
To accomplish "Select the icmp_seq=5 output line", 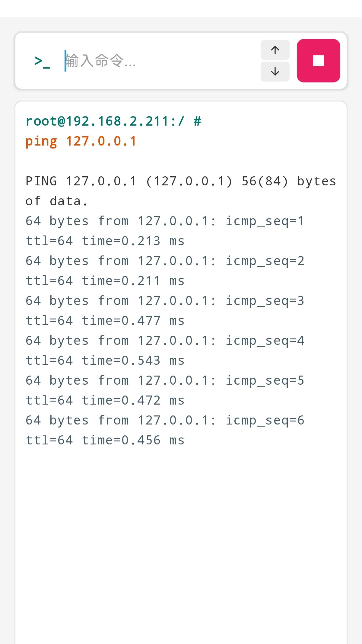I will pos(165,380).
